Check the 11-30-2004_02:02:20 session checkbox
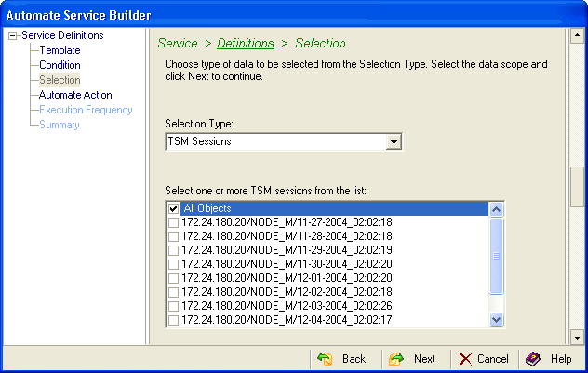The width and height of the screenshot is (588, 373). click(x=173, y=264)
